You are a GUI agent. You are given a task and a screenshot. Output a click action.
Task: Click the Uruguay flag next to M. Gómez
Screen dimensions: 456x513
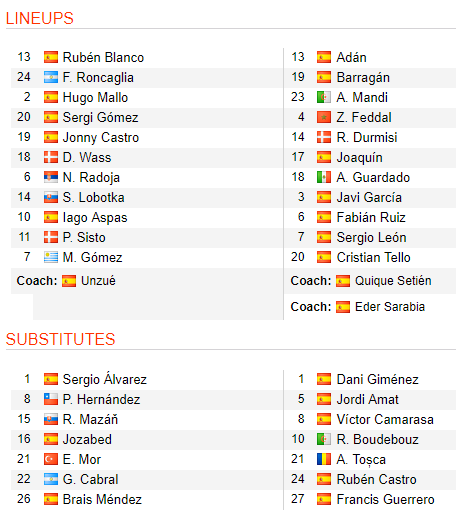(51, 257)
